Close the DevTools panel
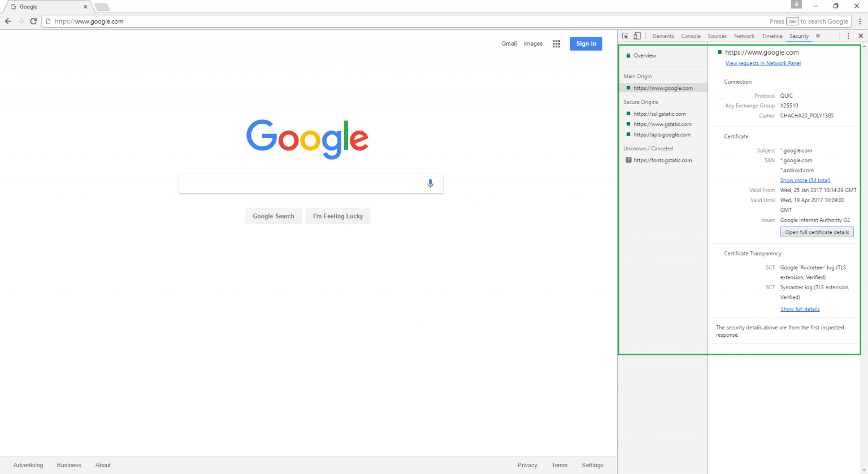This screenshot has height=474, width=868. [861, 36]
